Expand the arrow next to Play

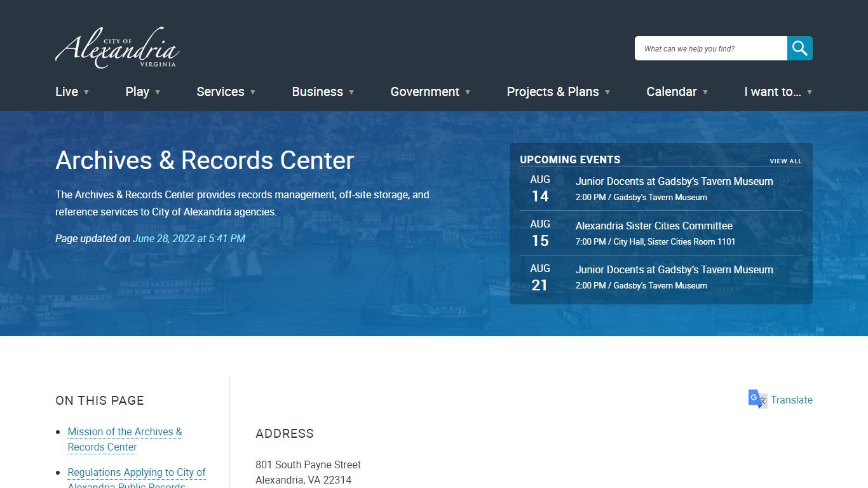click(158, 92)
